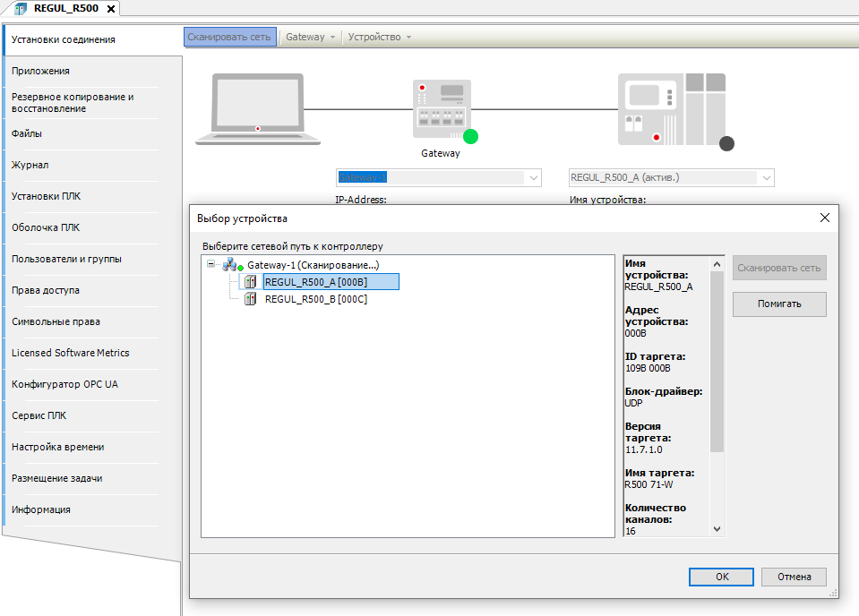Switch to the Приложения tab

pos(40,71)
